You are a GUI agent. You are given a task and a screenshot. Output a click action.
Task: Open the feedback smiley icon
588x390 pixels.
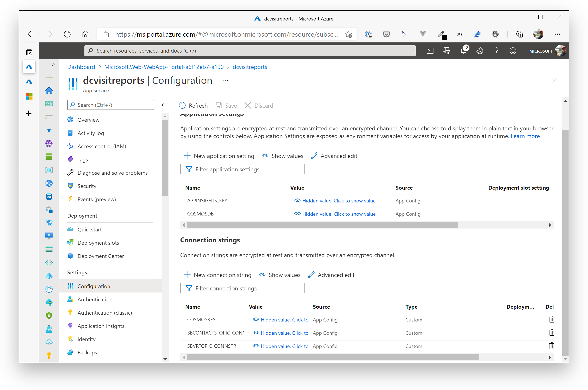513,51
